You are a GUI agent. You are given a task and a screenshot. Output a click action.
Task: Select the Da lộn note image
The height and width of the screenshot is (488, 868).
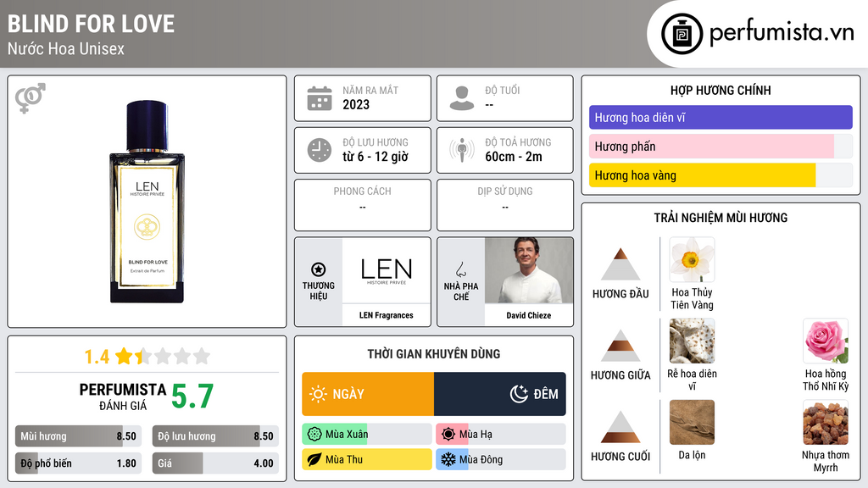coord(692,422)
